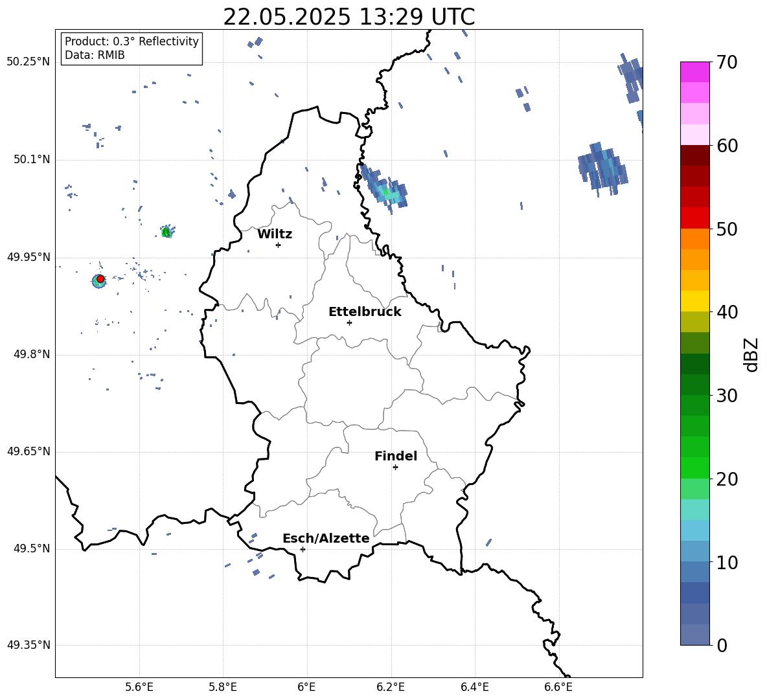Image resolution: width=767 pixels, height=700 pixels.
Task: Click the Product: 0.3° Reflectivity text
Action: 132,41
